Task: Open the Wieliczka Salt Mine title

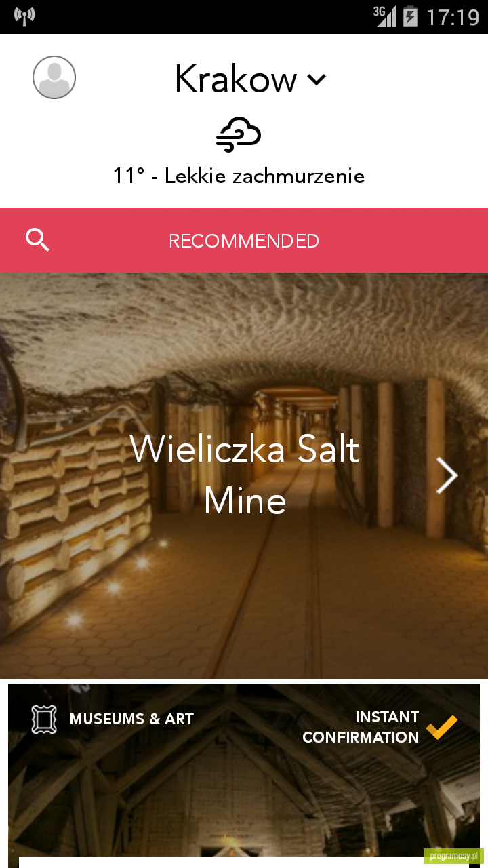Action: (245, 475)
